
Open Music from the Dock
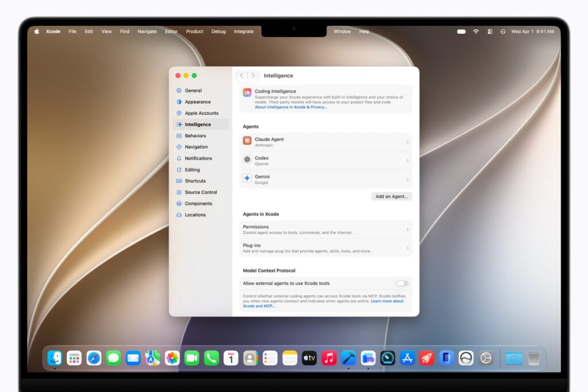(329, 358)
